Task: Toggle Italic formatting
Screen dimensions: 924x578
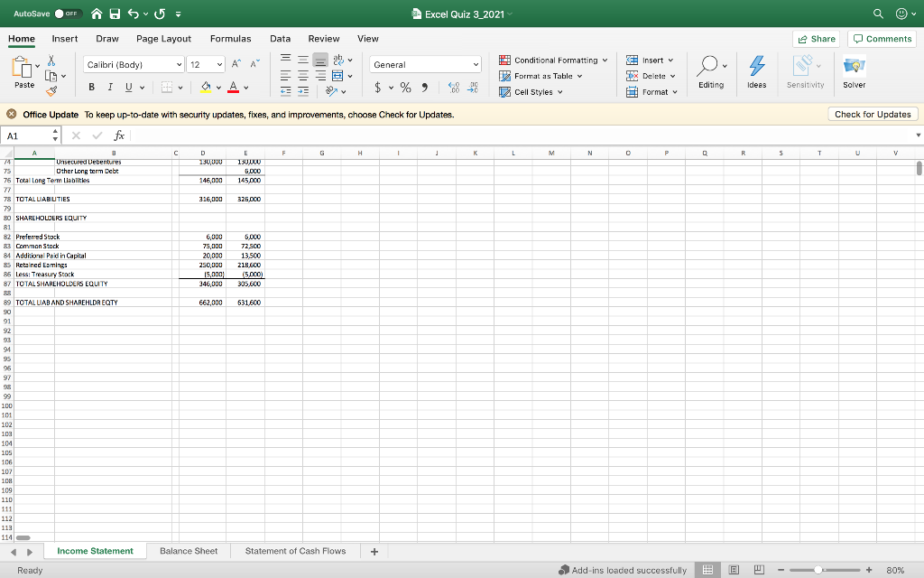Action: [109, 88]
